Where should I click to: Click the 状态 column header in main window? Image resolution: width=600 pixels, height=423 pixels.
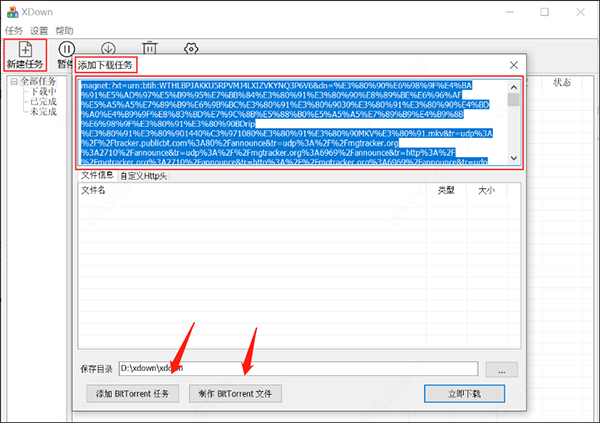[562, 82]
